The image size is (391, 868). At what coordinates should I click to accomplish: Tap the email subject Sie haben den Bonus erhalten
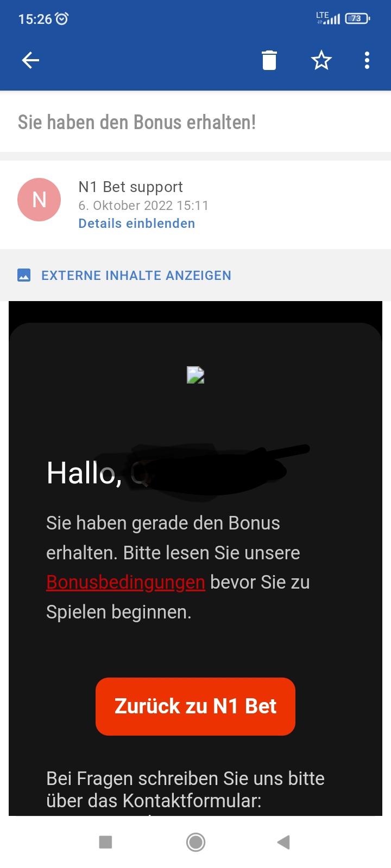pos(137,122)
